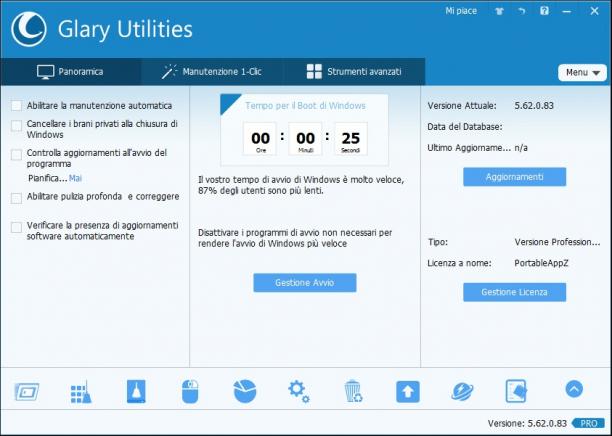The height and width of the screenshot is (436, 612).
Task: Check Abilitare pulizia profonda e correggere
Action: coord(16,198)
